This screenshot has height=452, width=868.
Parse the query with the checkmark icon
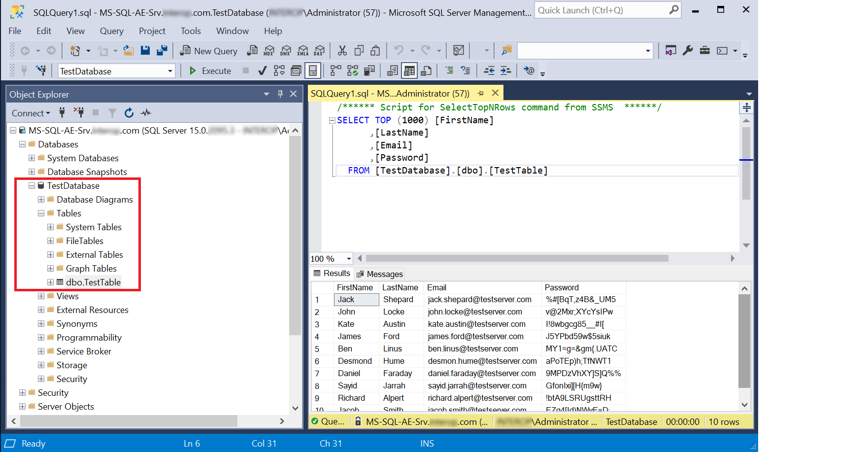pos(263,70)
